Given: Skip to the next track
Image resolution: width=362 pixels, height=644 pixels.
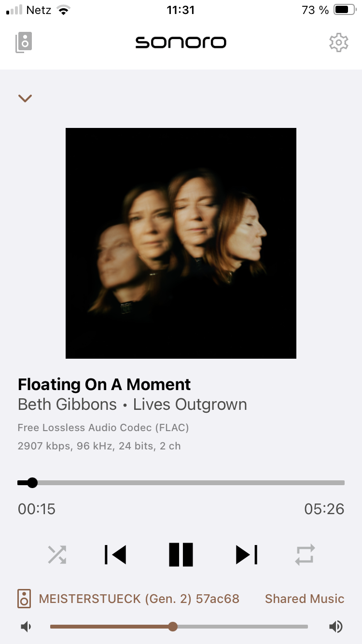Looking at the screenshot, I should (x=247, y=555).
